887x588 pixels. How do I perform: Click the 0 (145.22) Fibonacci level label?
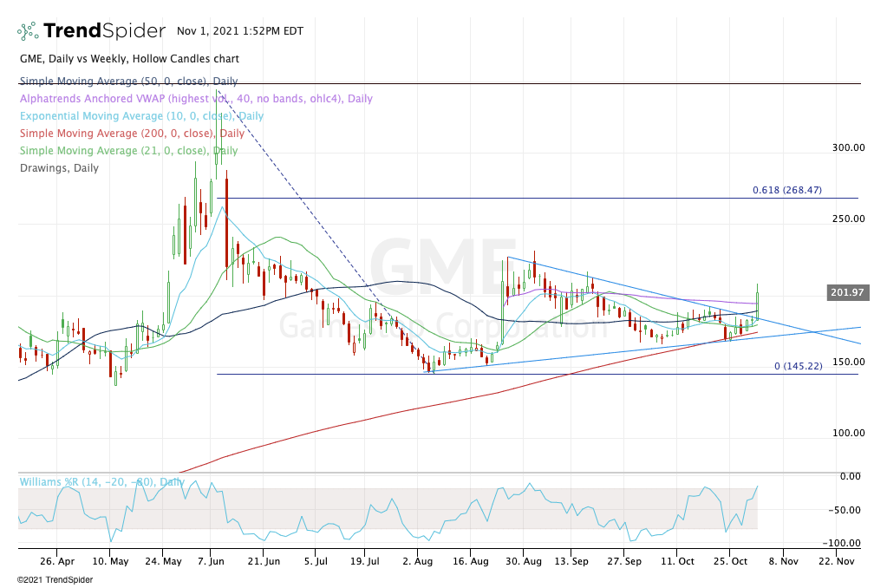pyautogui.click(x=799, y=366)
